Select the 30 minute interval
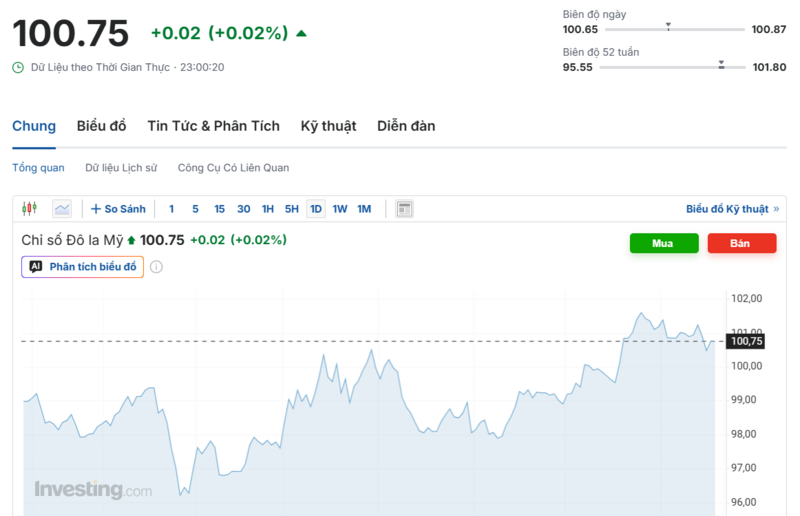Image resolution: width=800 pixels, height=516 pixels. (x=243, y=209)
